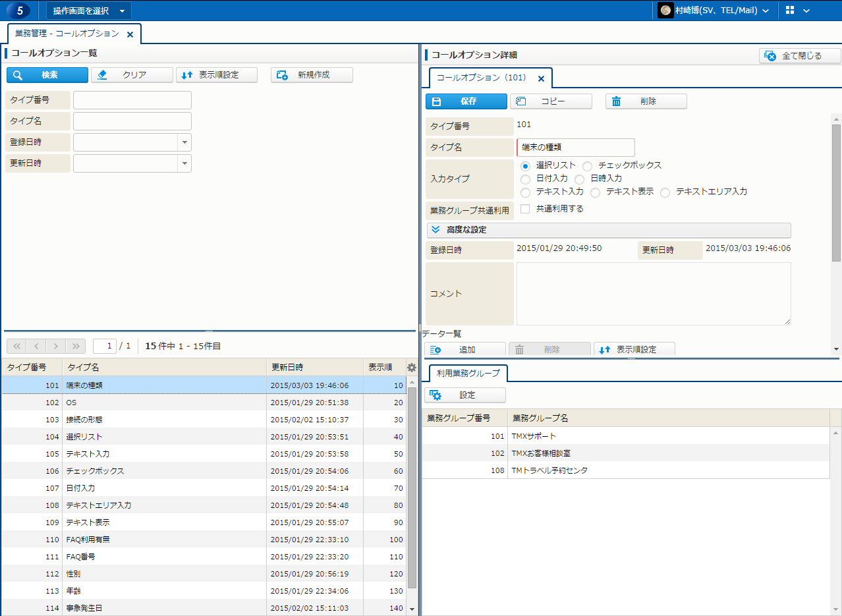The image size is (842, 616).
Task: Choose the テキストエリア入力 radio option
Action: (665, 192)
